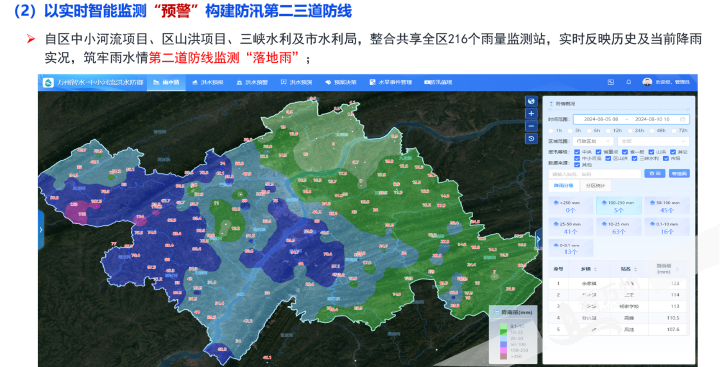The image size is (720, 367).
Task: Click the globe basemap icon on map
Action: pos(531,102)
